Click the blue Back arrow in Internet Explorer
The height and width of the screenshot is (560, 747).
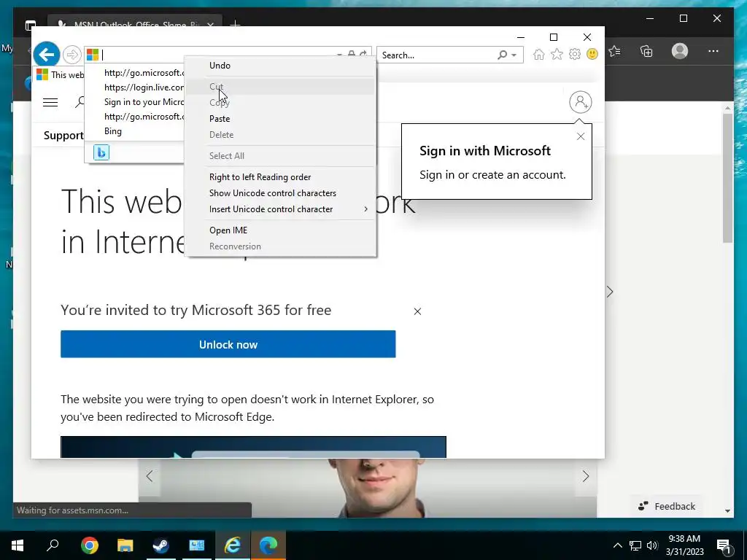click(x=46, y=54)
